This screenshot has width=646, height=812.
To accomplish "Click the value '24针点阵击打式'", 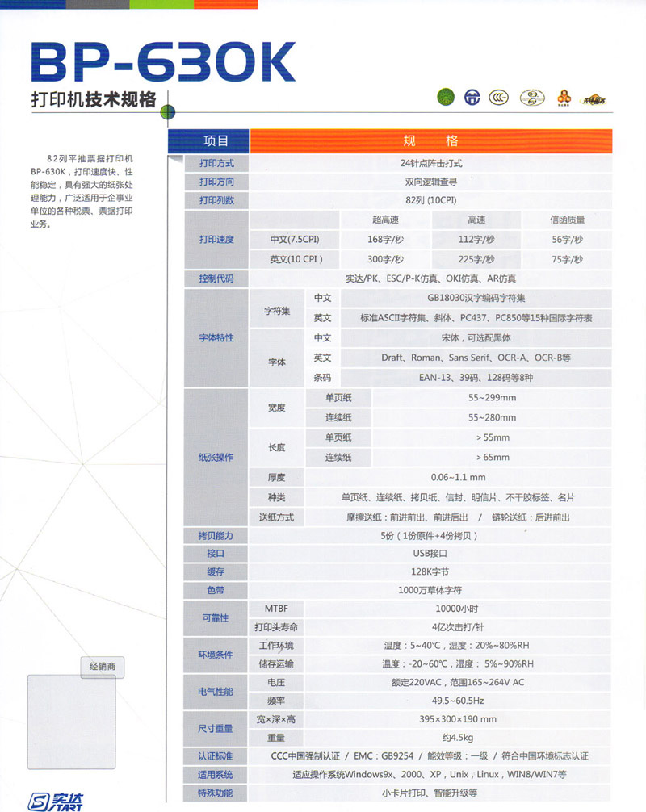I will click(x=431, y=163).
